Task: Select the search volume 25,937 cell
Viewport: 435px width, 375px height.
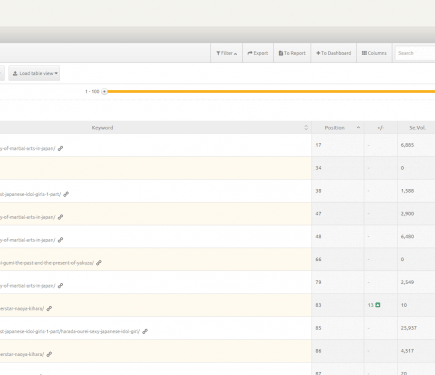Action: point(416,328)
